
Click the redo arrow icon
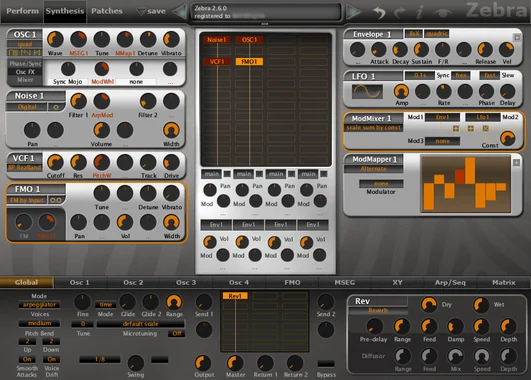[400, 12]
